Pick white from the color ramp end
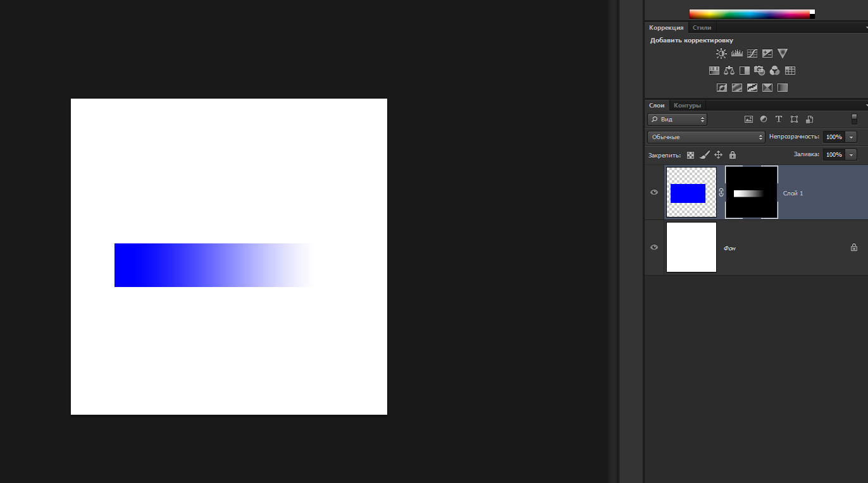The width and height of the screenshot is (868, 483). 812,11
